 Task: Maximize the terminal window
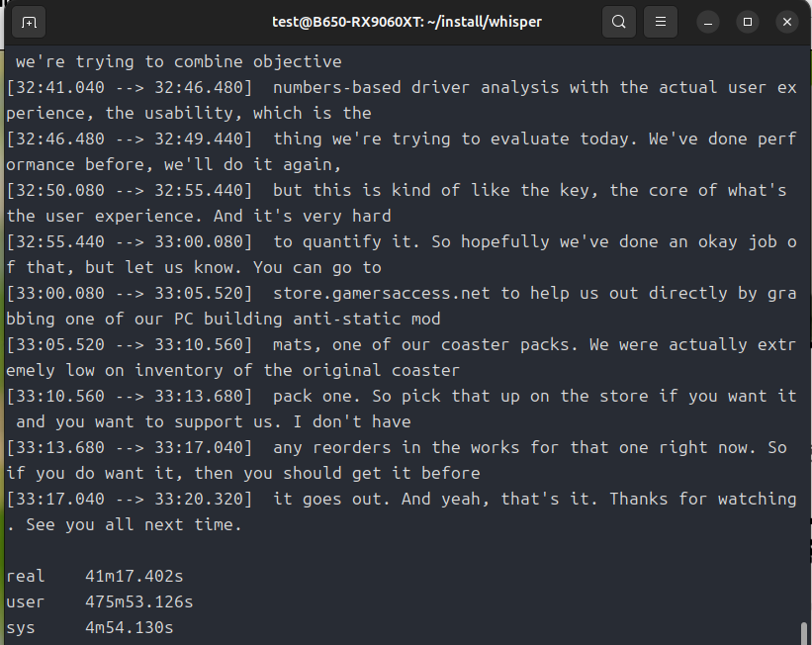coord(748,22)
